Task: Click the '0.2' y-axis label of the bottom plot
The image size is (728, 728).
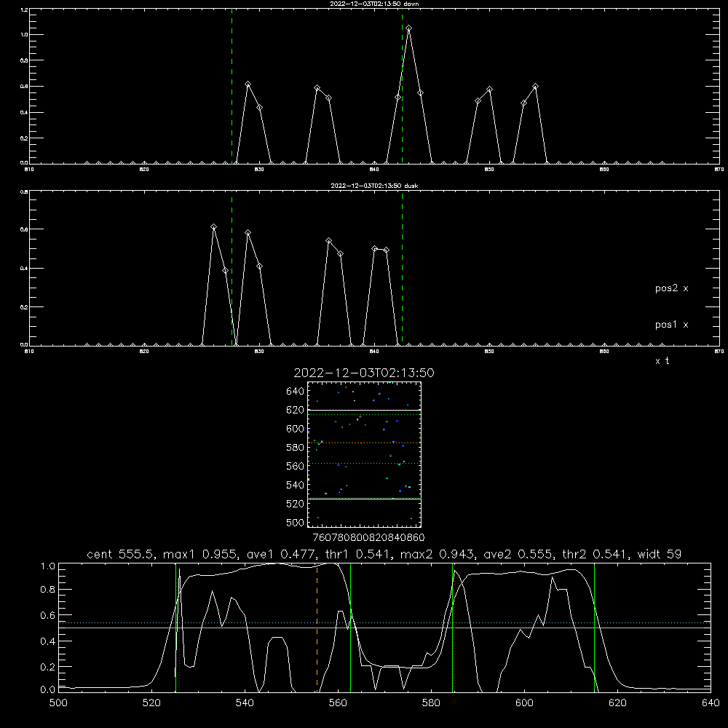Action: pos(48,667)
